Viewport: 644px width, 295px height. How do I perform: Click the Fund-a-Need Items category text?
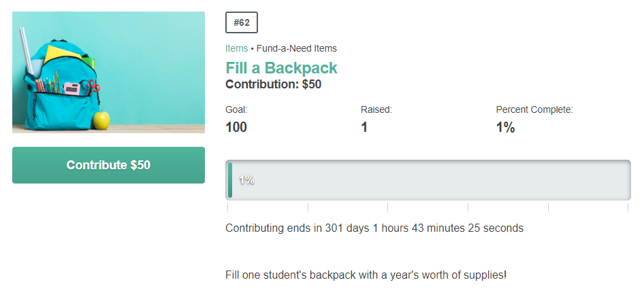click(x=297, y=48)
